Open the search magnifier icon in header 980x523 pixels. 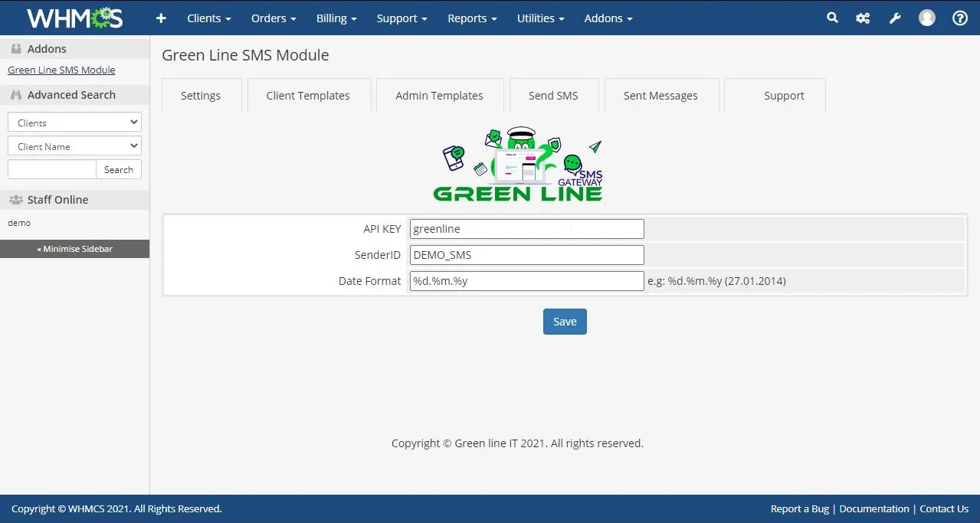coord(832,18)
